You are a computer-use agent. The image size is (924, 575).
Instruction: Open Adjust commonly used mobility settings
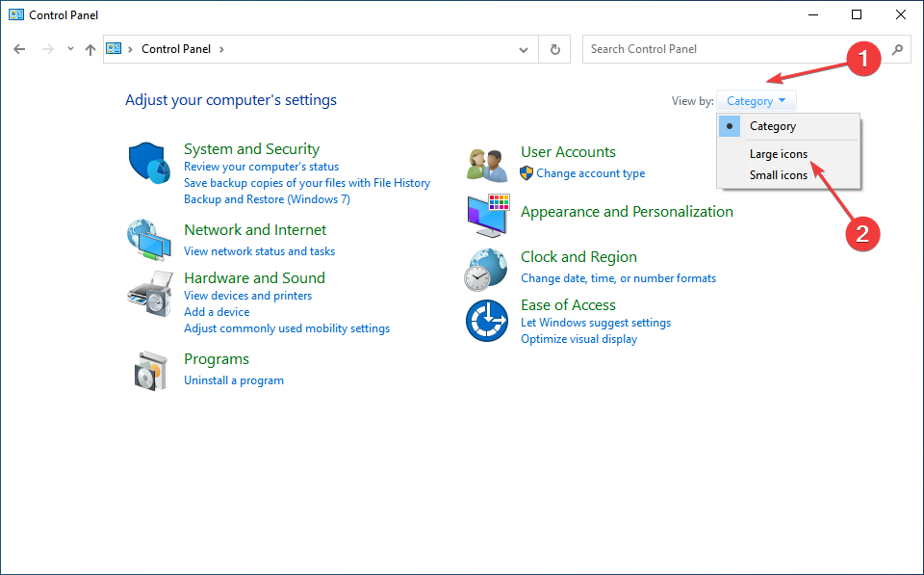click(x=287, y=328)
